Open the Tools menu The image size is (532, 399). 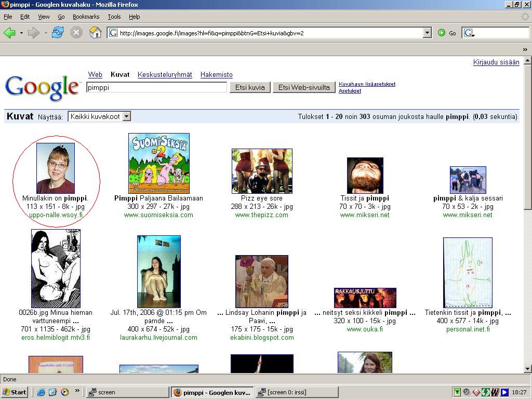tap(114, 17)
